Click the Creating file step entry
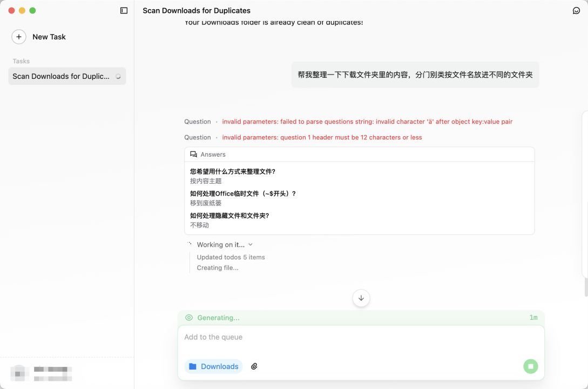 coord(217,267)
